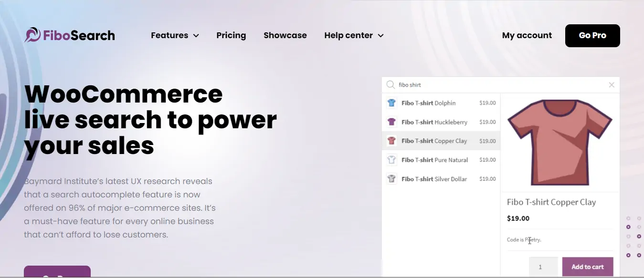Open the Showcase menu item
This screenshot has width=644, height=278.
(285, 35)
